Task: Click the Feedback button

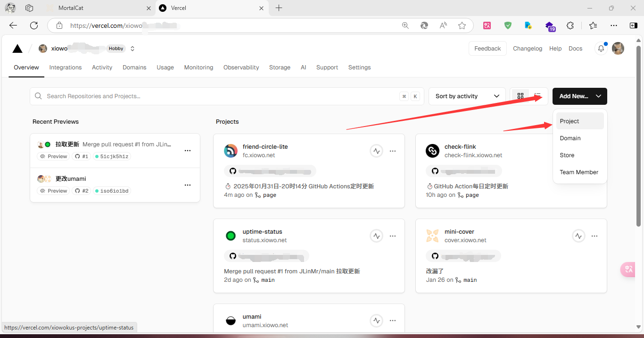Action: tap(487, 49)
